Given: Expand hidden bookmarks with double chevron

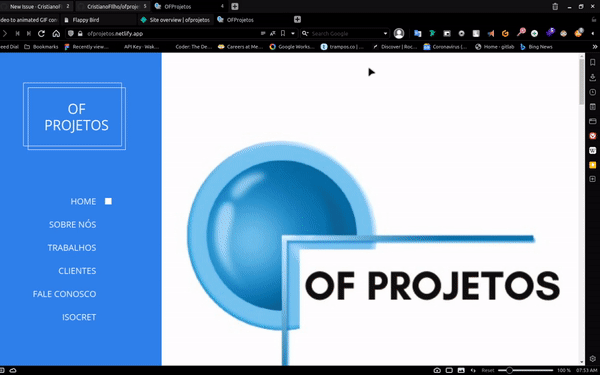Looking at the screenshot, I should (595, 47).
